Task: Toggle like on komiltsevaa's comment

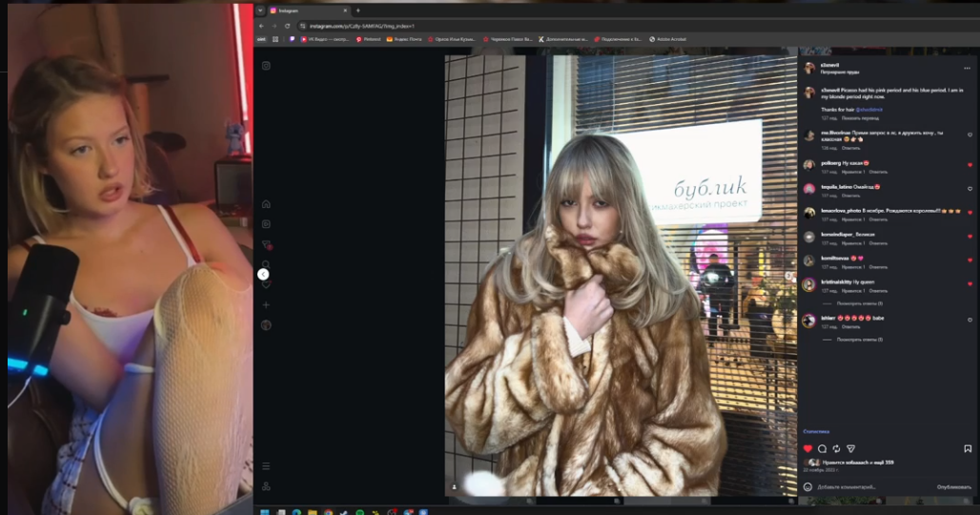Action: point(970,260)
